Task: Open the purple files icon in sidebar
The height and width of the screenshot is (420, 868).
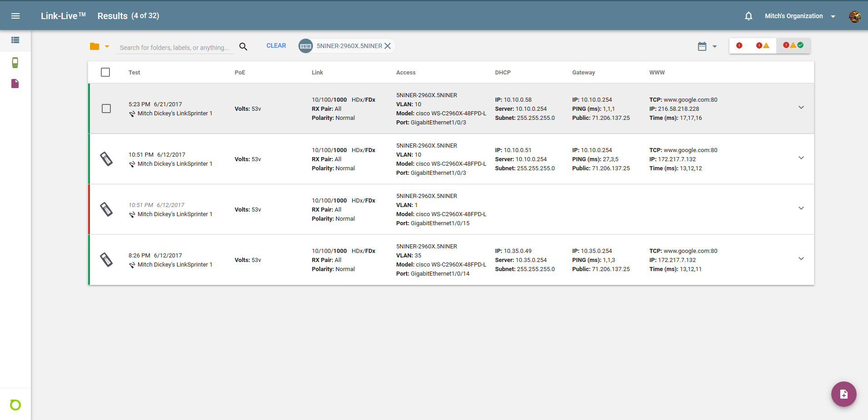Action: pyautogui.click(x=15, y=84)
